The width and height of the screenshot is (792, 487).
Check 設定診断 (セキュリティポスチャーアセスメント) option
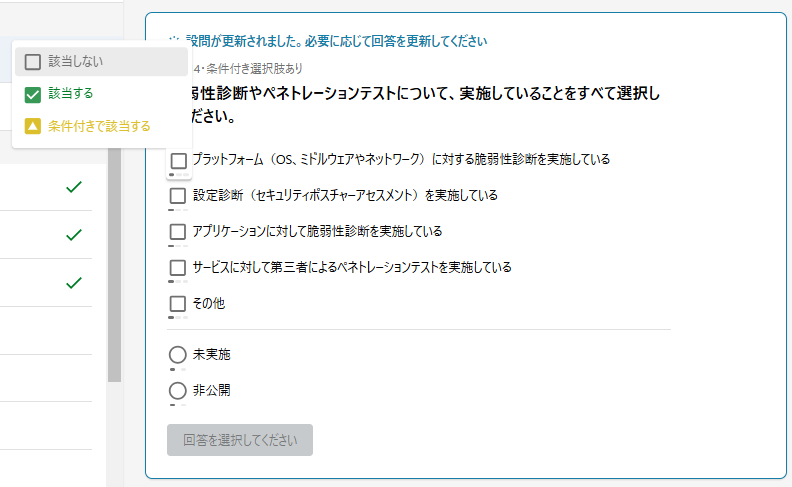[x=178, y=196]
